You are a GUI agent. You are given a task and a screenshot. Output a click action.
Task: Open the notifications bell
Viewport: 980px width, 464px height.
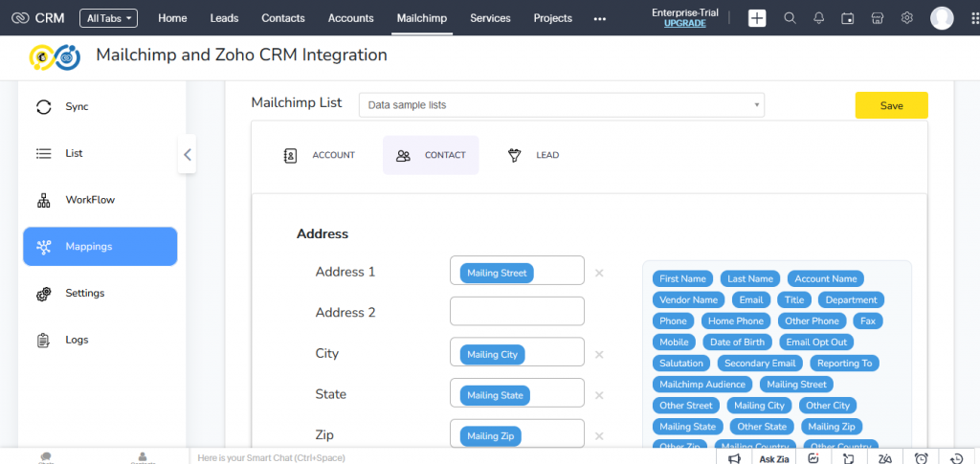[819, 18]
